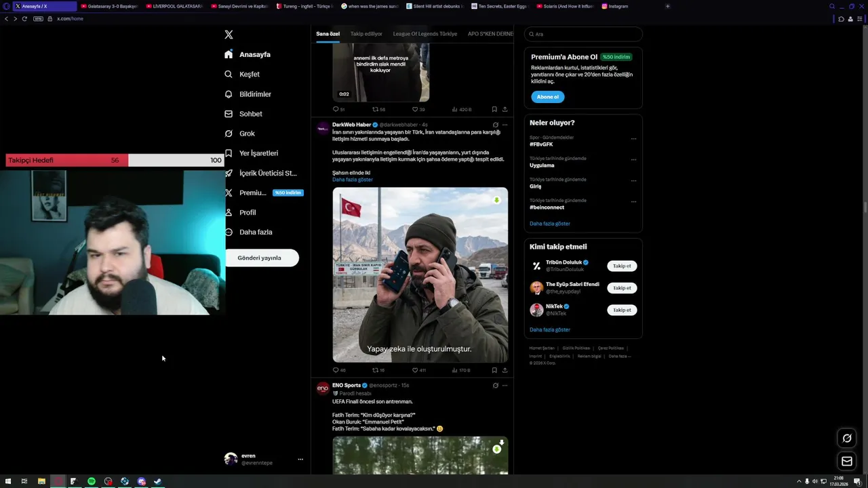Screen dimensions: 868x488
Task: Show hidden system tray icons
Action: point(799,481)
